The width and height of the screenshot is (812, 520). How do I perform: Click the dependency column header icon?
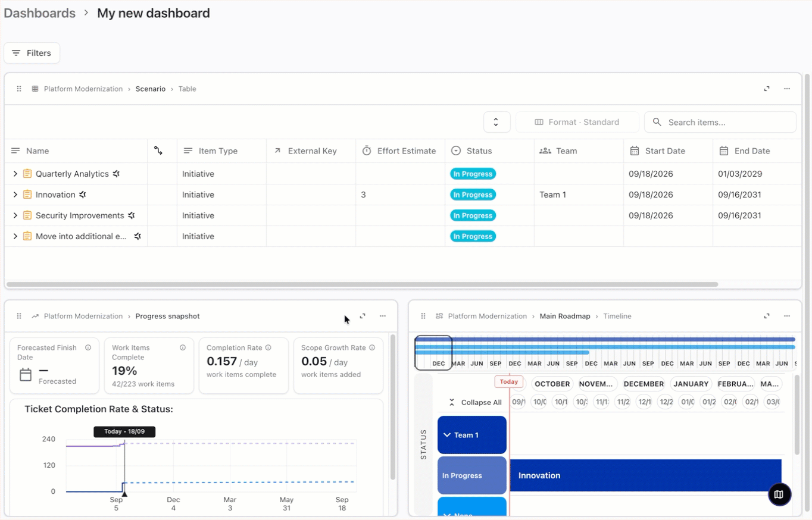(x=158, y=151)
